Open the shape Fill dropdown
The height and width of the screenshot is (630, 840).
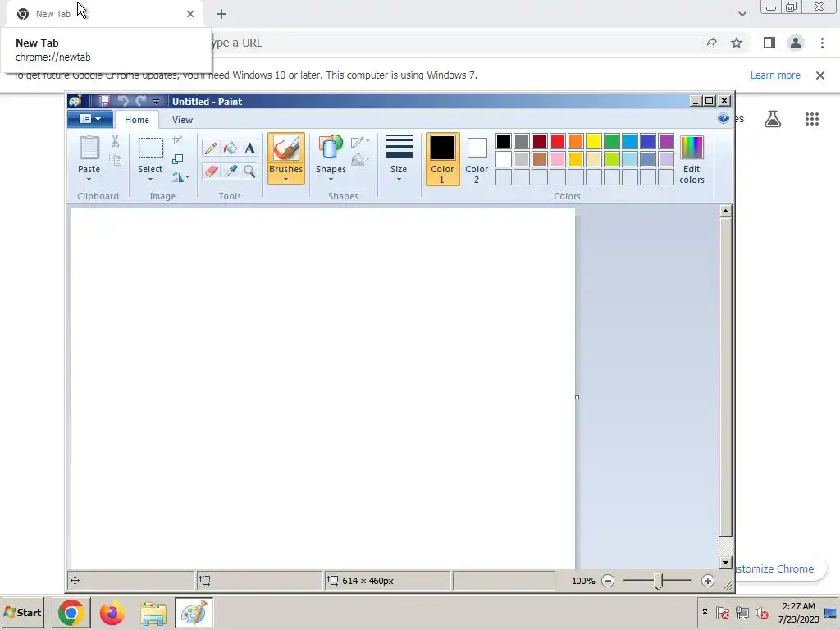pos(361,159)
